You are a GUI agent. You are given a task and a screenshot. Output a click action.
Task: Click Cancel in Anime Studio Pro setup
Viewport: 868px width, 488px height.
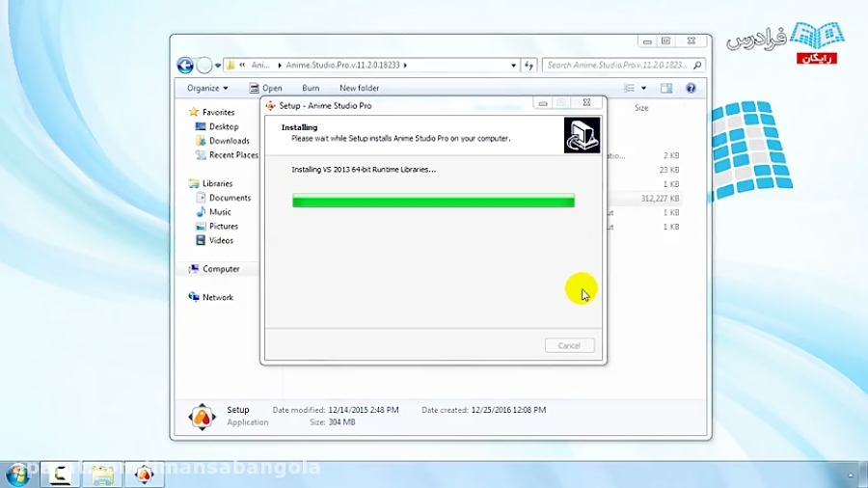569,345
